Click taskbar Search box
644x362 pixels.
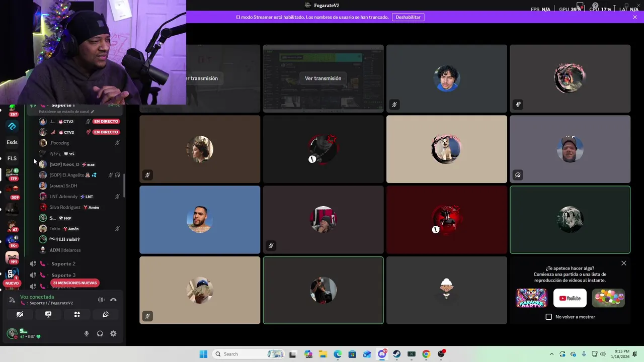(x=249, y=354)
